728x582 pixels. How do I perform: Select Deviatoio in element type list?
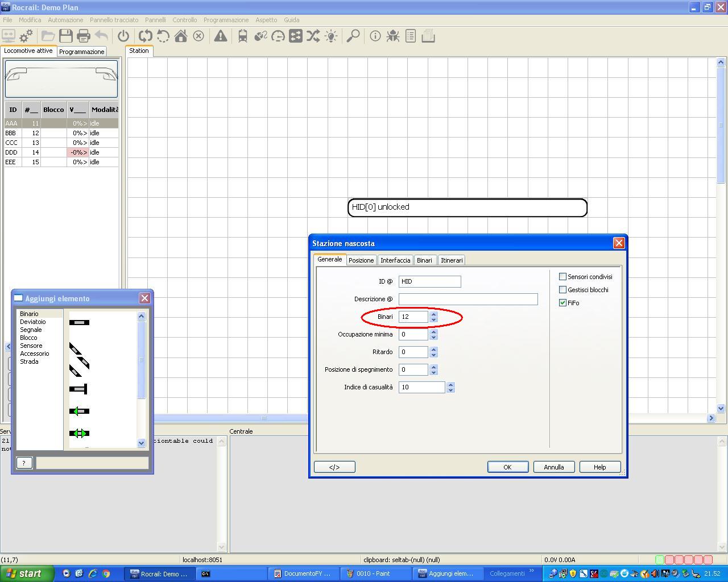[33, 322]
